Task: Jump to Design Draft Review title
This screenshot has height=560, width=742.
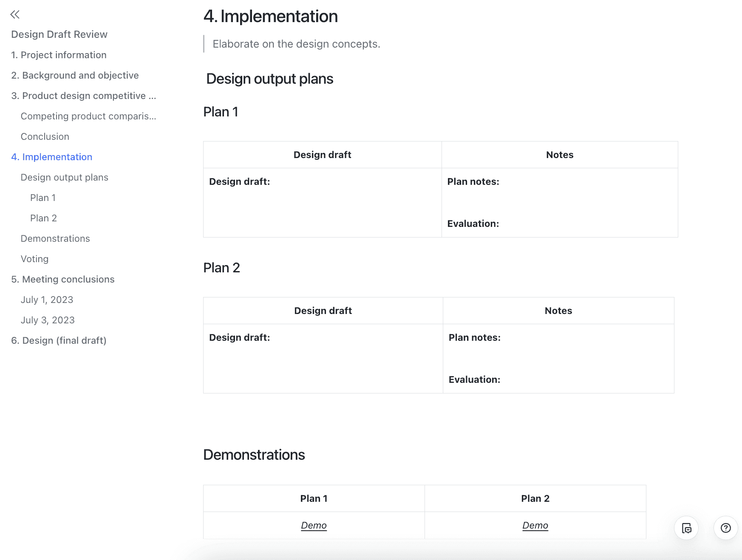Action: pyautogui.click(x=59, y=34)
